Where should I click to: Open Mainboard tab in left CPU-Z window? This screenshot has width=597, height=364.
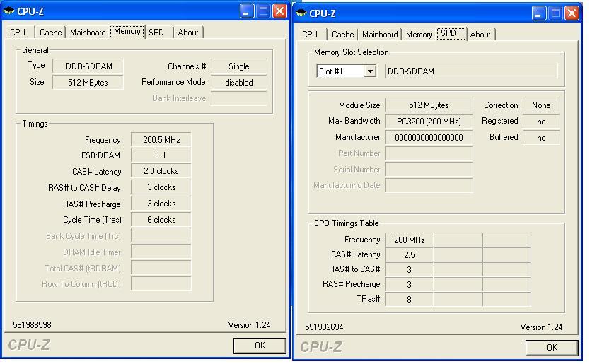(x=88, y=33)
